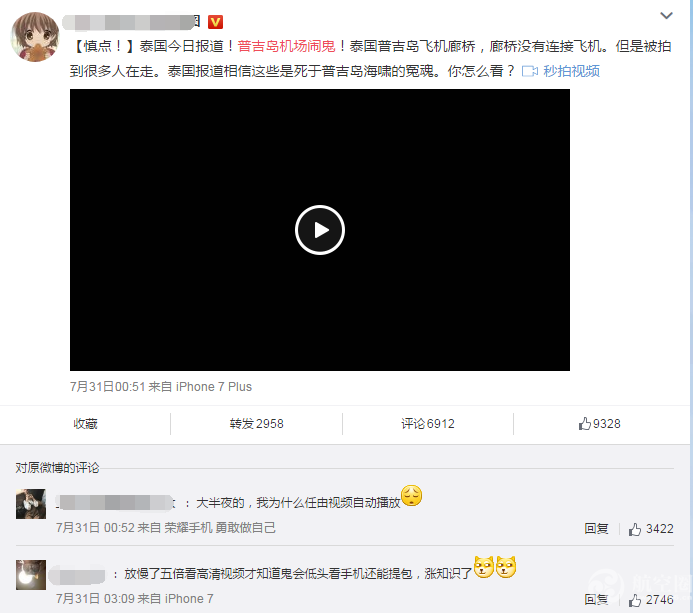Open the 普吉岛机场闹鬼 red topic link
This screenshot has width=693, height=613.
tap(286, 46)
